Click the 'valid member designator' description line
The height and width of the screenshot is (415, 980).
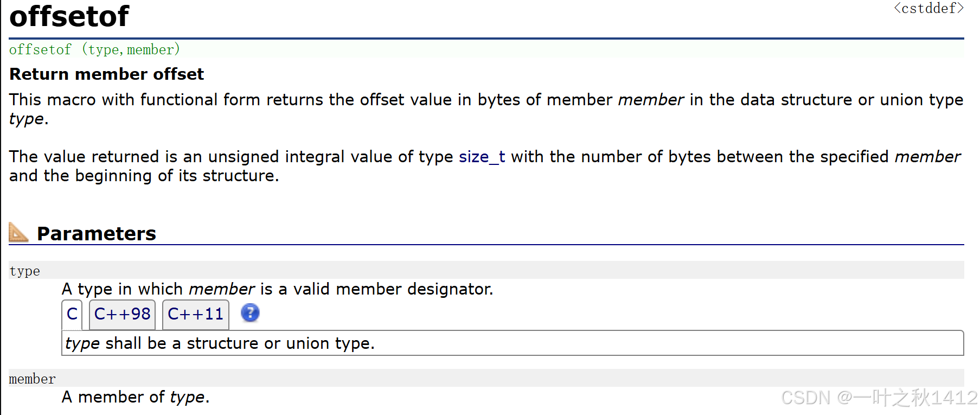point(277,289)
